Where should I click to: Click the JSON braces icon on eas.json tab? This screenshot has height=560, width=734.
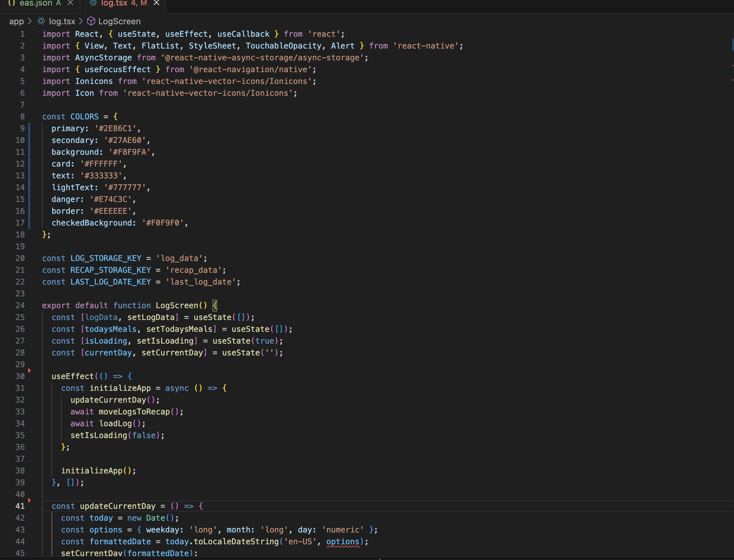[12, 3]
